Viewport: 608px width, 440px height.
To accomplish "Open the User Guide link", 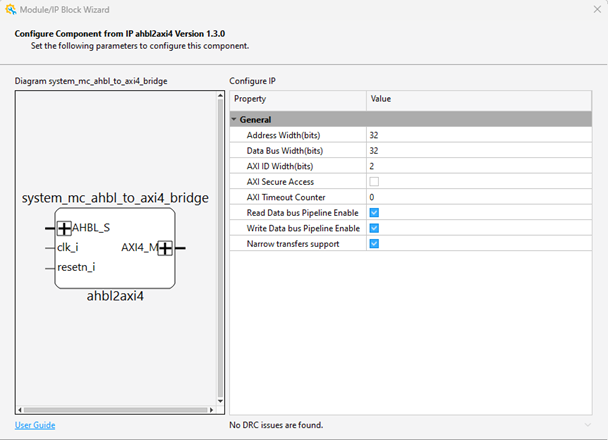I will click(35, 425).
